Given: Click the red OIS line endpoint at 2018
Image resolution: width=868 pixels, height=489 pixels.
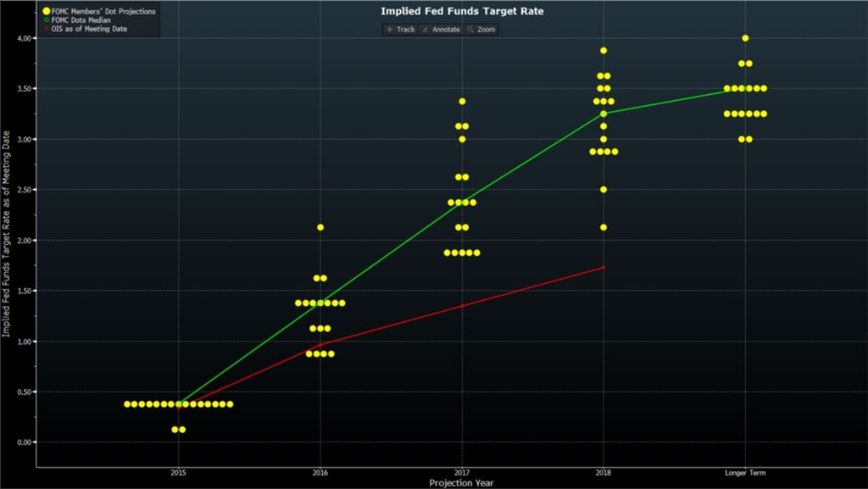Looking at the screenshot, I should click(604, 267).
